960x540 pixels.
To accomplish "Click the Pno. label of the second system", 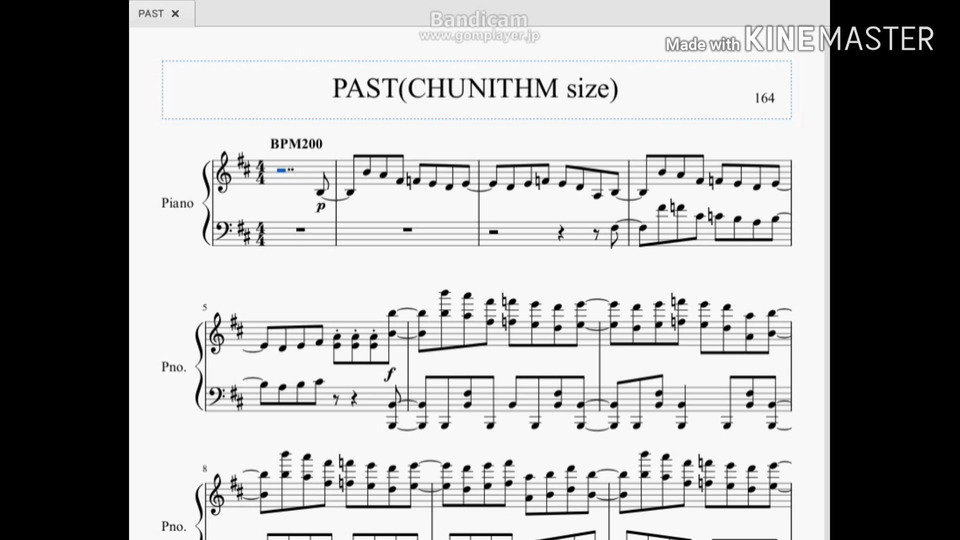I will tap(174, 367).
